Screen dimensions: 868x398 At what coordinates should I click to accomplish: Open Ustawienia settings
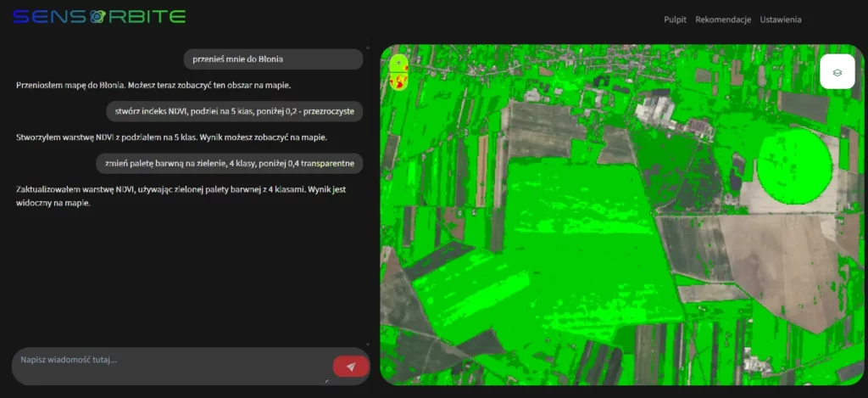pos(781,20)
